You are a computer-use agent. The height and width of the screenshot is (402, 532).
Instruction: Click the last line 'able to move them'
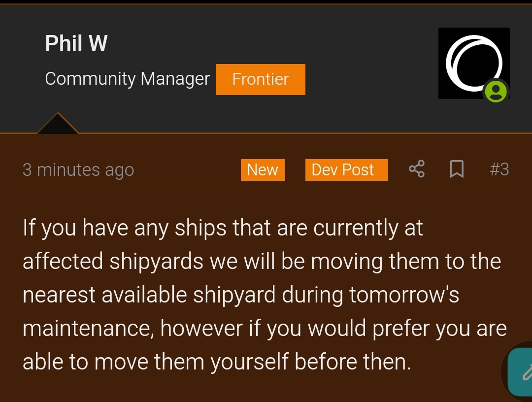(x=217, y=362)
